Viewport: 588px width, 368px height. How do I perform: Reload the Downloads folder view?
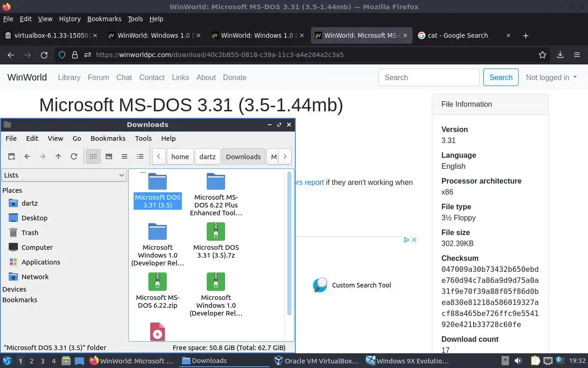coord(74,156)
